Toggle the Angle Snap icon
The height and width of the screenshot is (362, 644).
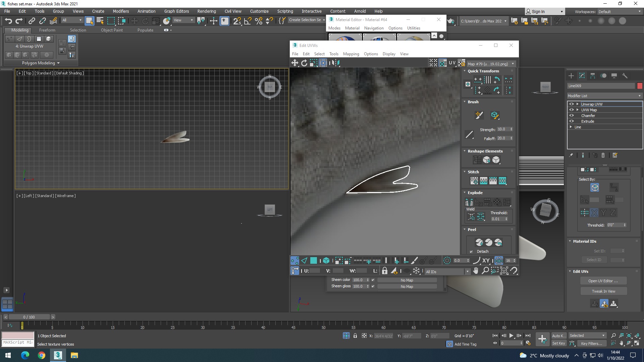[x=248, y=21]
